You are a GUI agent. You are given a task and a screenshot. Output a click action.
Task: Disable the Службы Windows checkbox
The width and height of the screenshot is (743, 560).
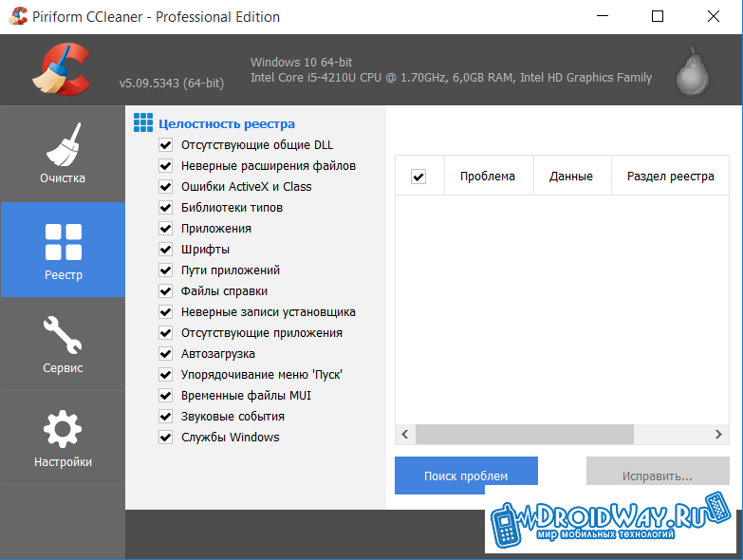(165, 437)
